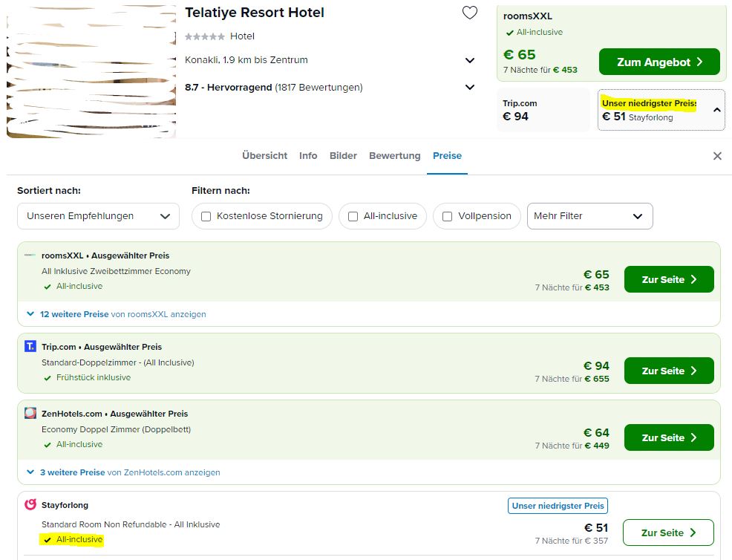Switch to the Übersicht tab
The height and width of the screenshot is (560, 732).
pos(265,156)
